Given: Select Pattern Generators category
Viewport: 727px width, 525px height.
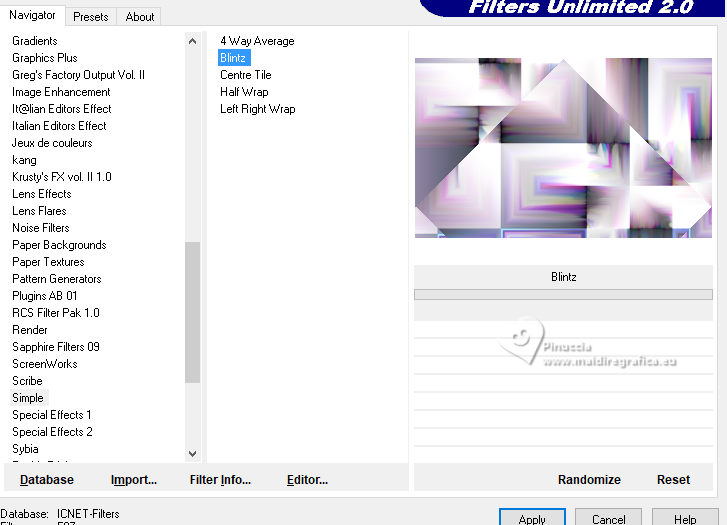Looking at the screenshot, I should tap(57, 279).
